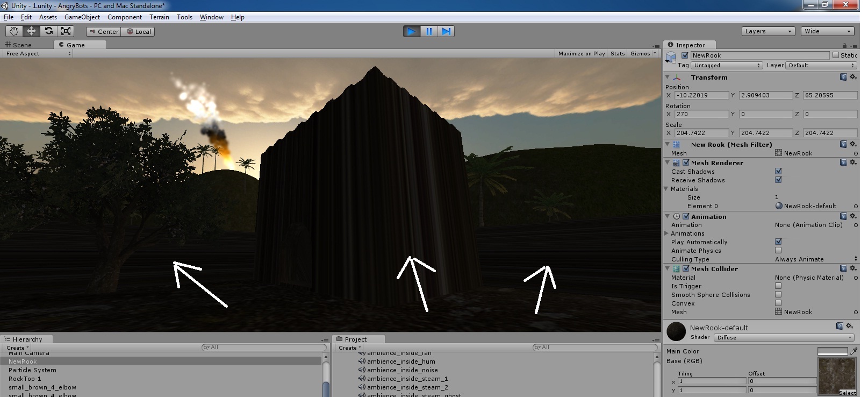Select the Move transform tool
Screen dimensions: 868x397
(x=31, y=31)
